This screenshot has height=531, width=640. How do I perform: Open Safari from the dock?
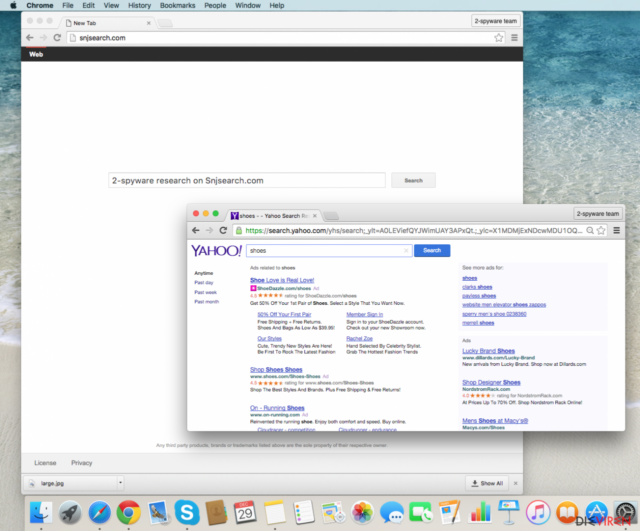[99, 512]
